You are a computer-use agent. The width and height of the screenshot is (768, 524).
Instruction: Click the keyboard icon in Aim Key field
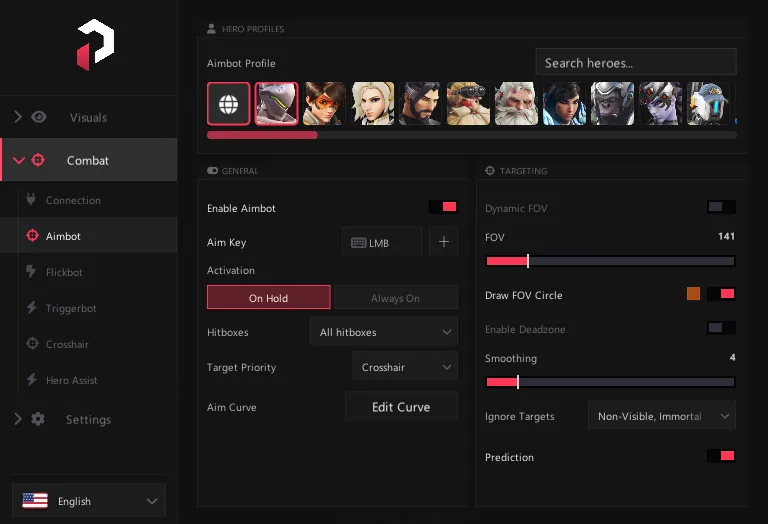359,243
